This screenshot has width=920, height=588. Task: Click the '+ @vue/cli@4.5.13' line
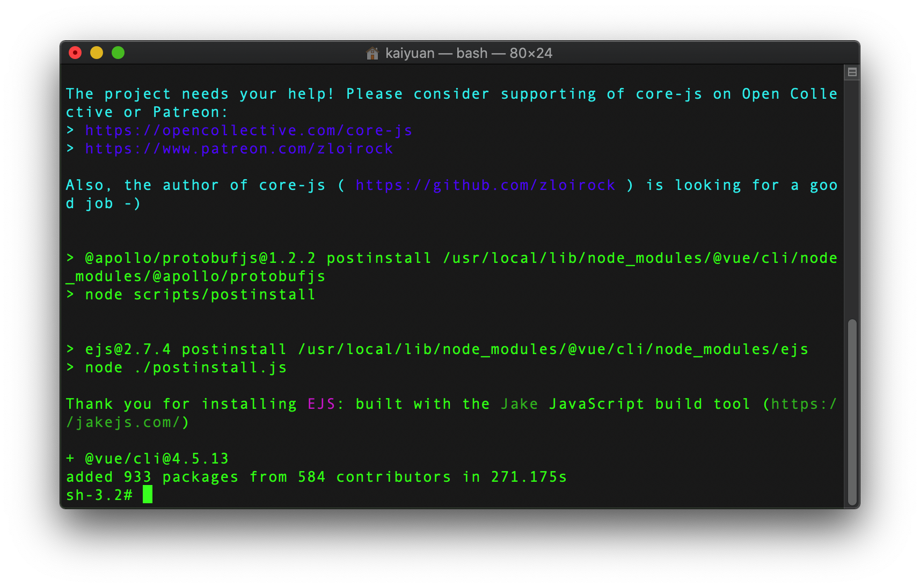(x=148, y=459)
